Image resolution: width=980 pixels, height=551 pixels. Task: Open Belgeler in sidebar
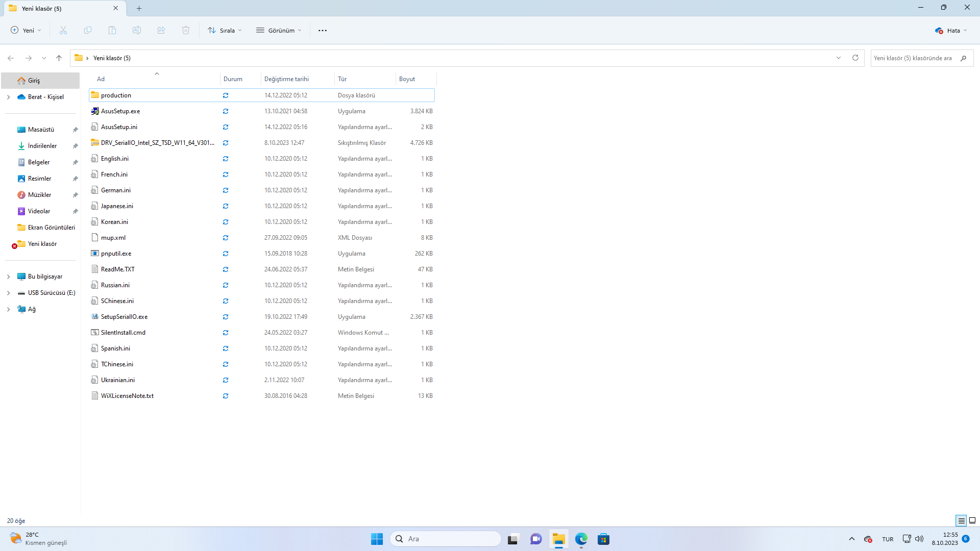pos(40,162)
